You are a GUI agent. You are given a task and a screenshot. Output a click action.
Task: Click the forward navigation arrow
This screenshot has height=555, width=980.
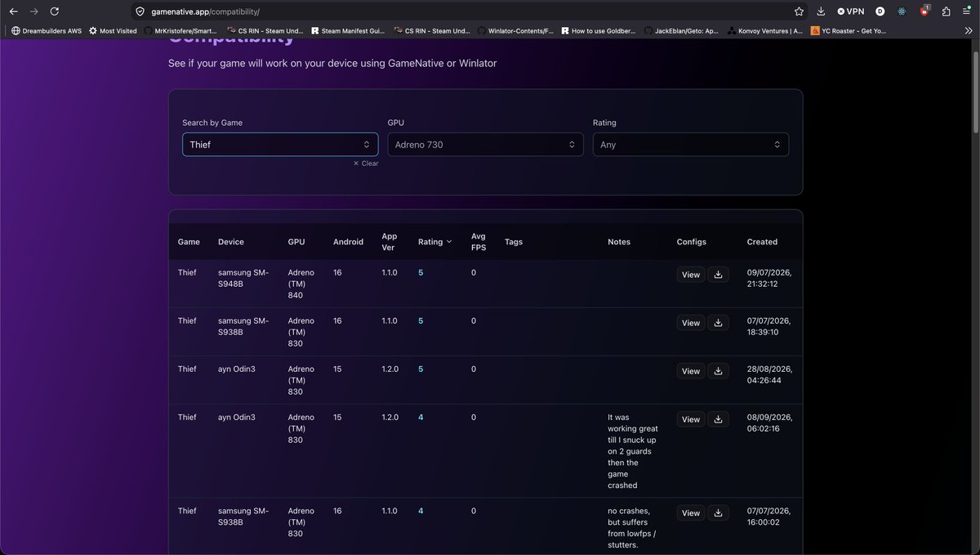point(33,11)
